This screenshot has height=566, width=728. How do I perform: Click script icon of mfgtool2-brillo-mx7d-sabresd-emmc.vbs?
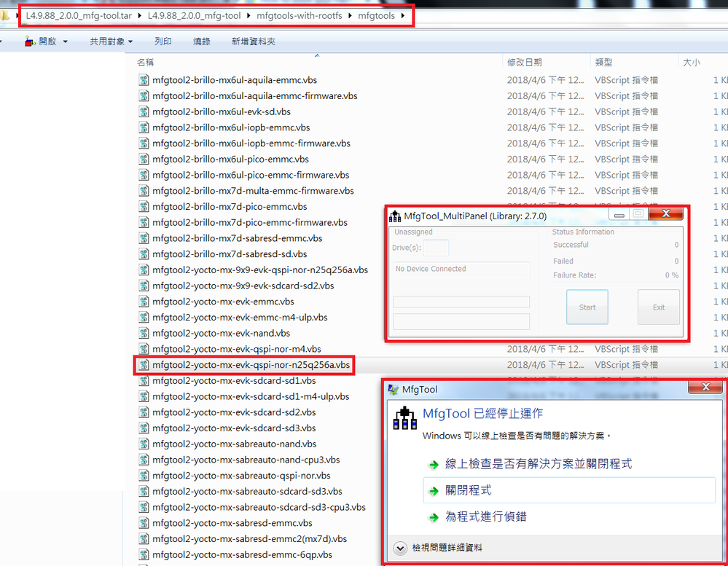click(144, 238)
